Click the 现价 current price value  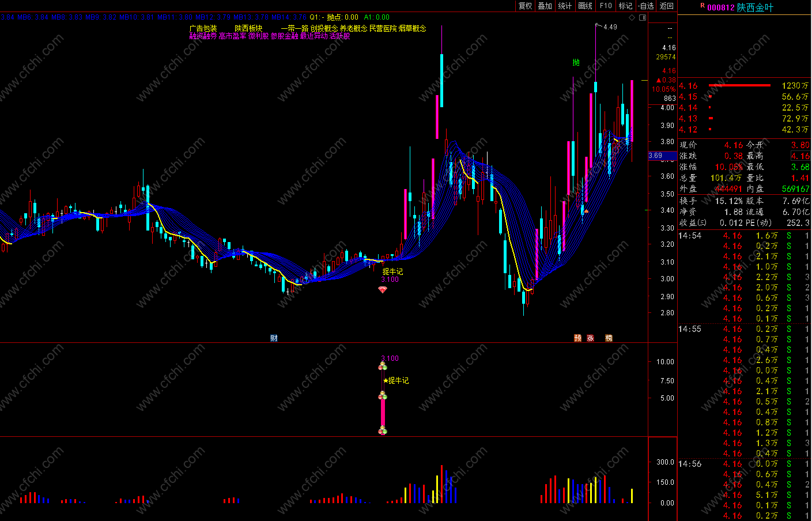click(x=734, y=145)
